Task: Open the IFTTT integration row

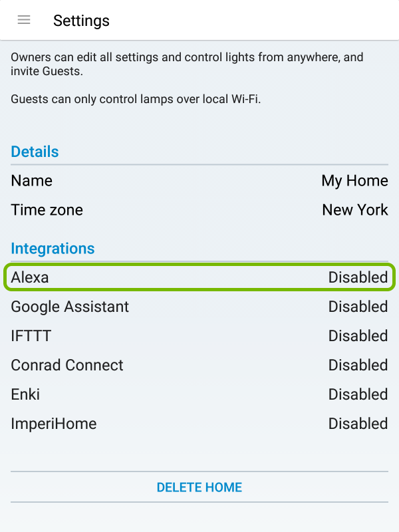Action: coord(199,336)
